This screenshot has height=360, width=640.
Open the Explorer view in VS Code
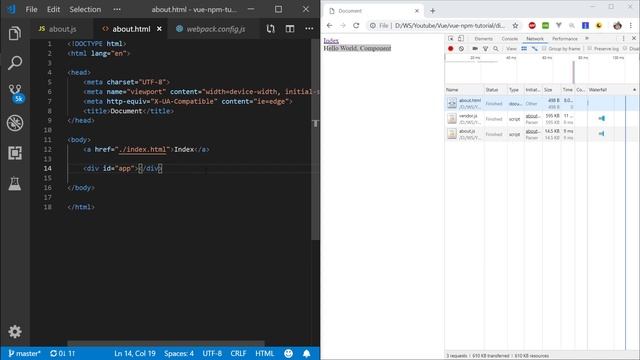click(x=15, y=33)
